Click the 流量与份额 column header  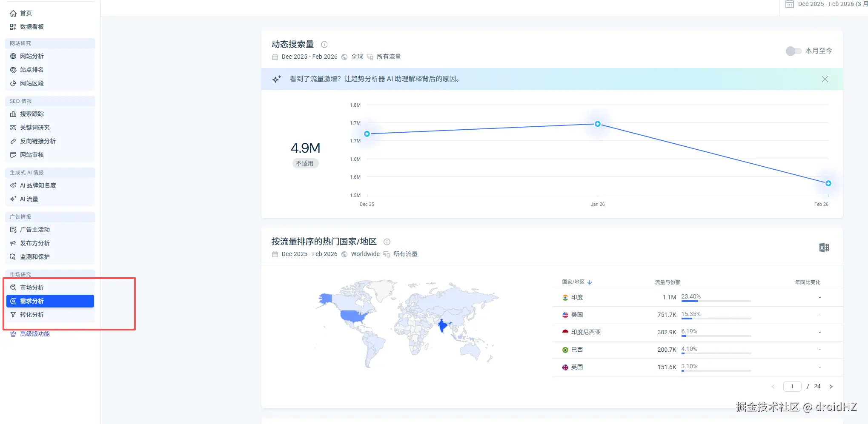667,282
